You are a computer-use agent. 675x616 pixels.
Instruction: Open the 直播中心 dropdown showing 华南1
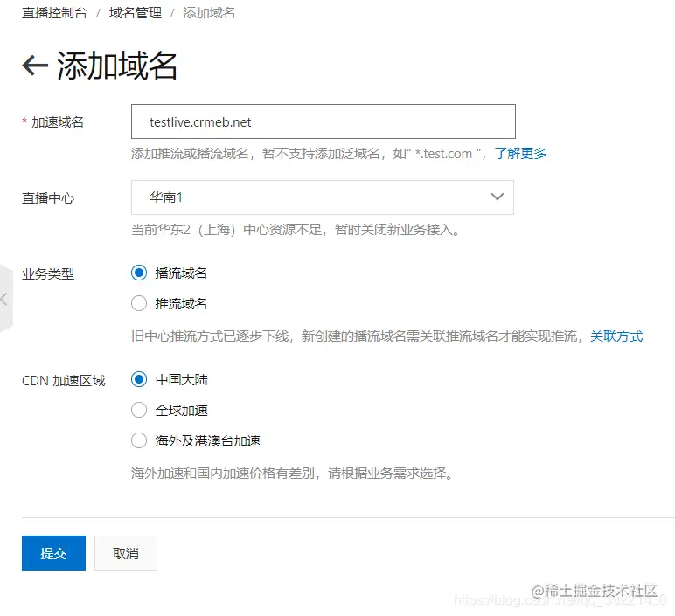point(323,197)
